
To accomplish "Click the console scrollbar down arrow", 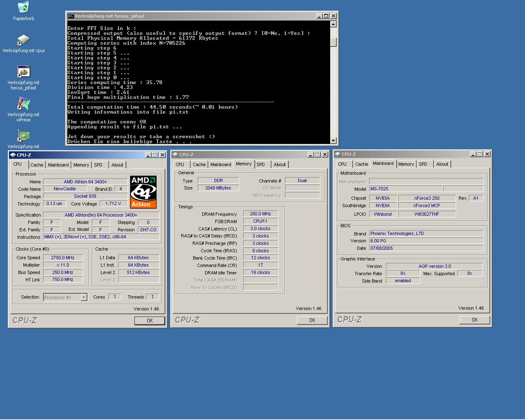I will 333,141.
